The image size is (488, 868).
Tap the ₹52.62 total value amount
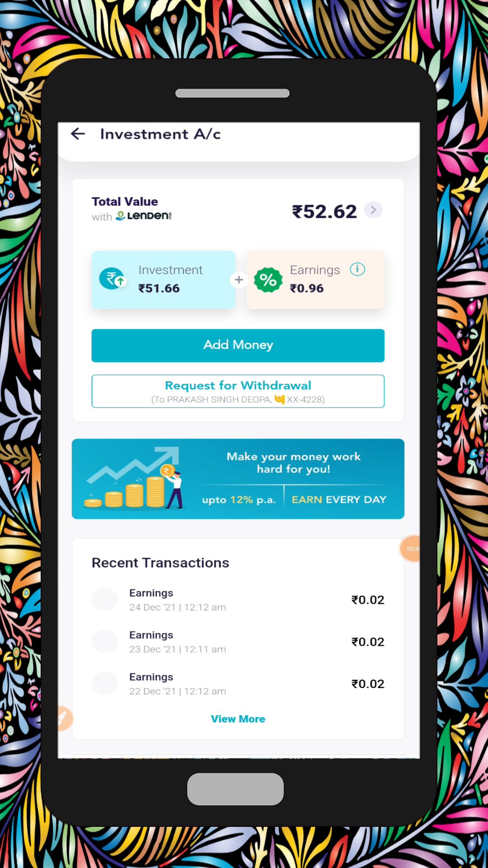click(x=324, y=212)
